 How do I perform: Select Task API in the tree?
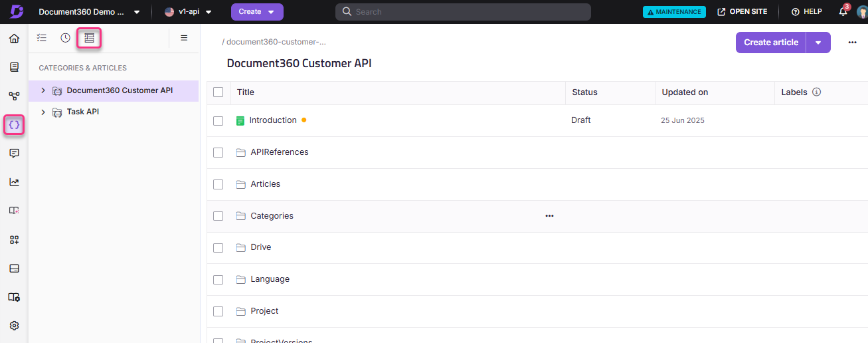click(83, 112)
